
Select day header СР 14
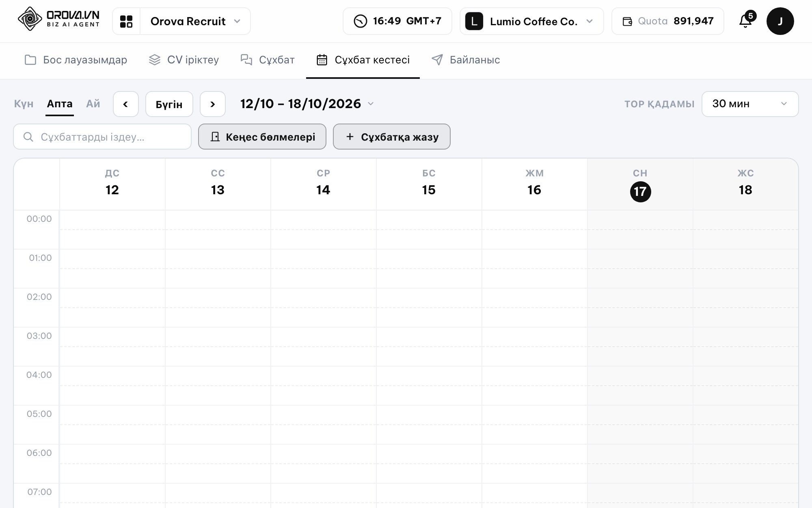(324, 184)
